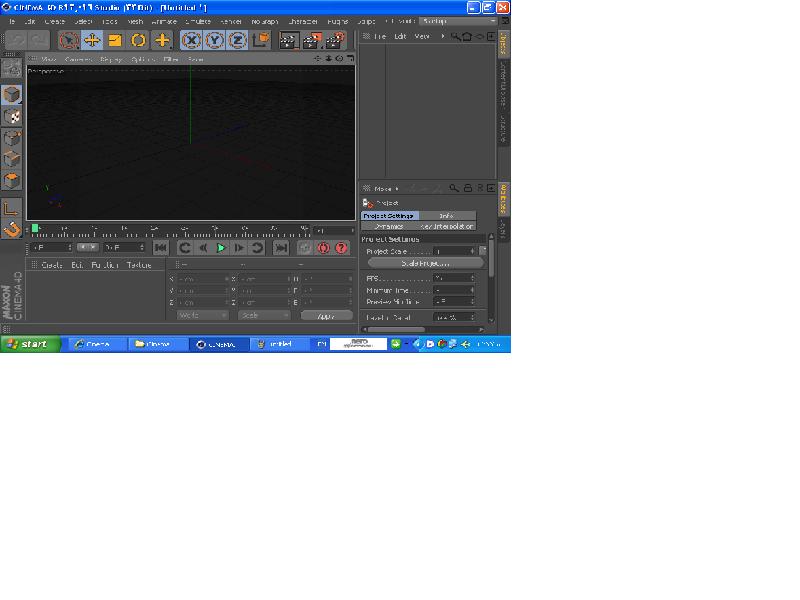Render the active view
This screenshot has width=800, height=600.
[289, 40]
